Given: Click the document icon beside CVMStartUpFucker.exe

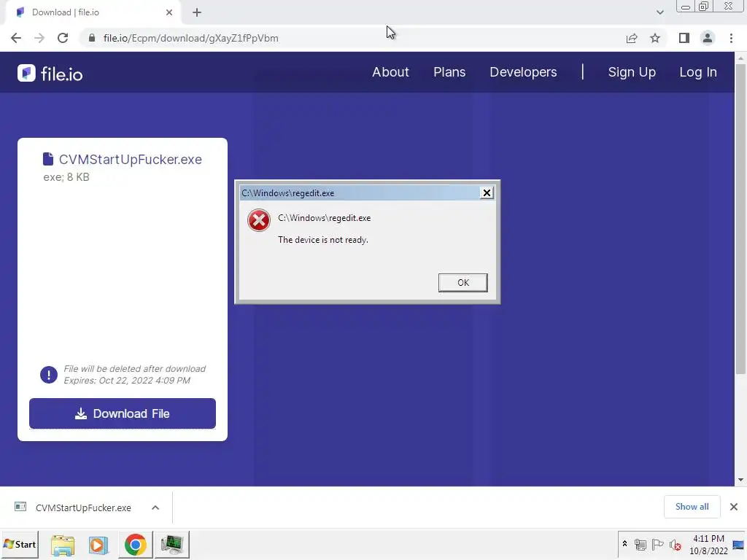Looking at the screenshot, I should [48, 159].
